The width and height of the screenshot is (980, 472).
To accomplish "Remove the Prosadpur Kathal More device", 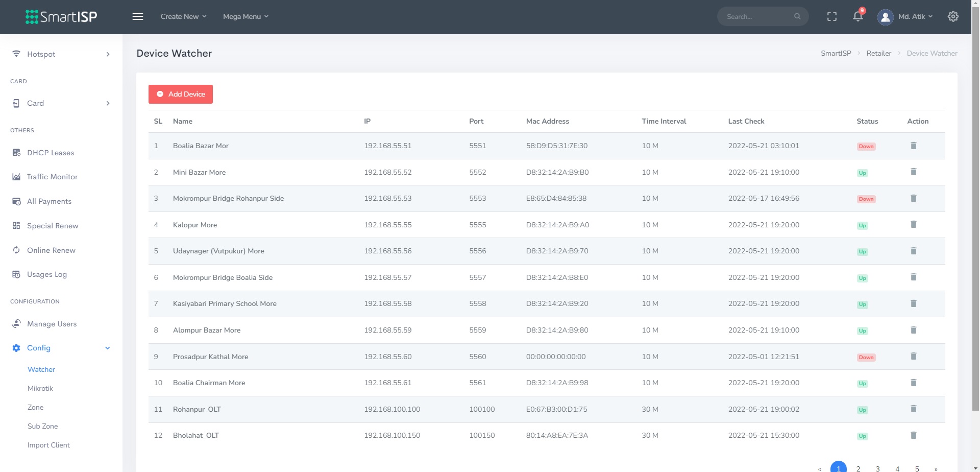I will click(913, 357).
